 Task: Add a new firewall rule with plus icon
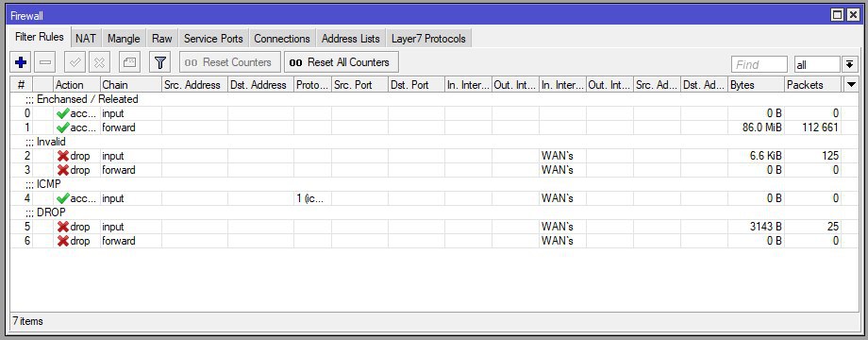click(x=21, y=62)
